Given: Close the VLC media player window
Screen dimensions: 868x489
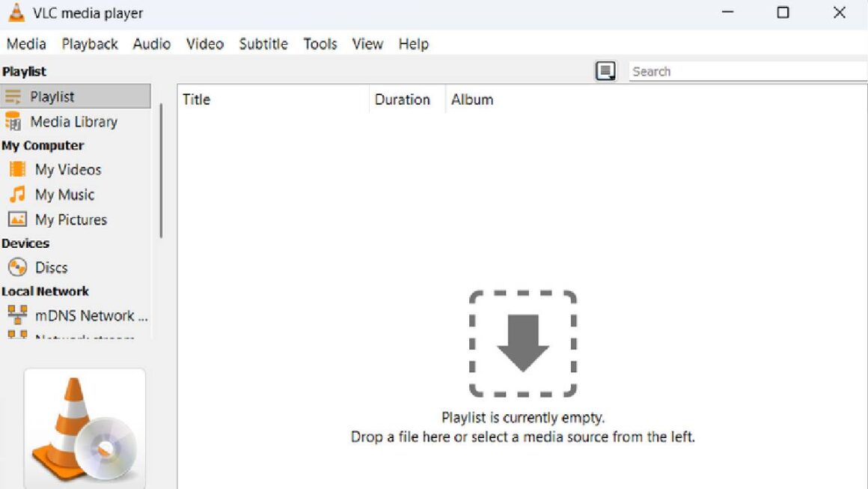Looking at the screenshot, I should (x=840, y=12).
